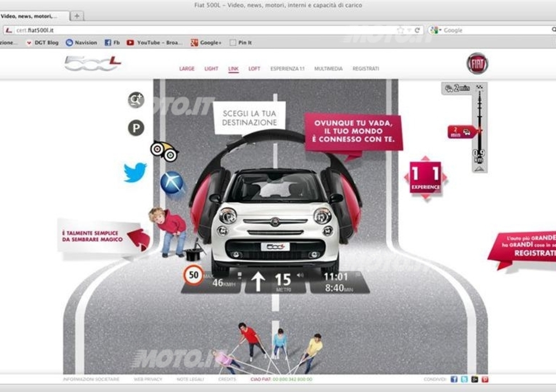The height and width of the screenshot is (392, 556).
Task: Share via Pinterest footer icon
Action: click(x=484, y=379)
